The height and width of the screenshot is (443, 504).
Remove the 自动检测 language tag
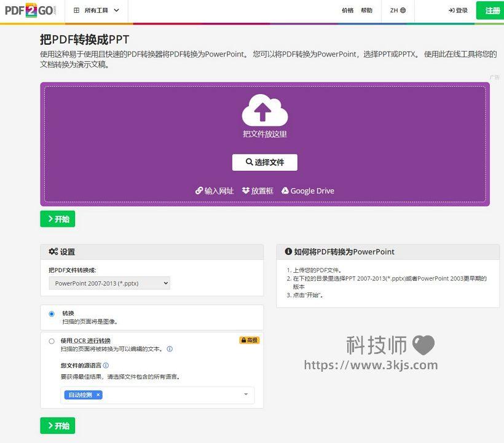[x=98, y=395]
